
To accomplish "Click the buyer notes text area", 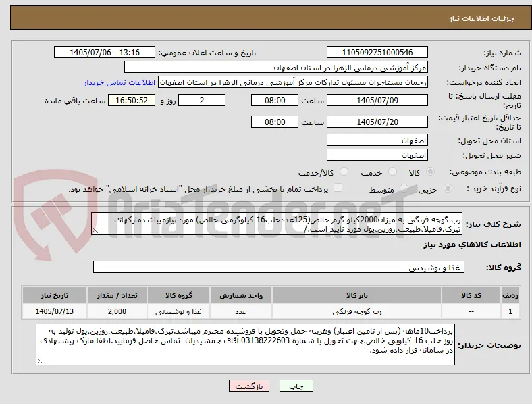I will pyautogui.click(x=245, y=345).
